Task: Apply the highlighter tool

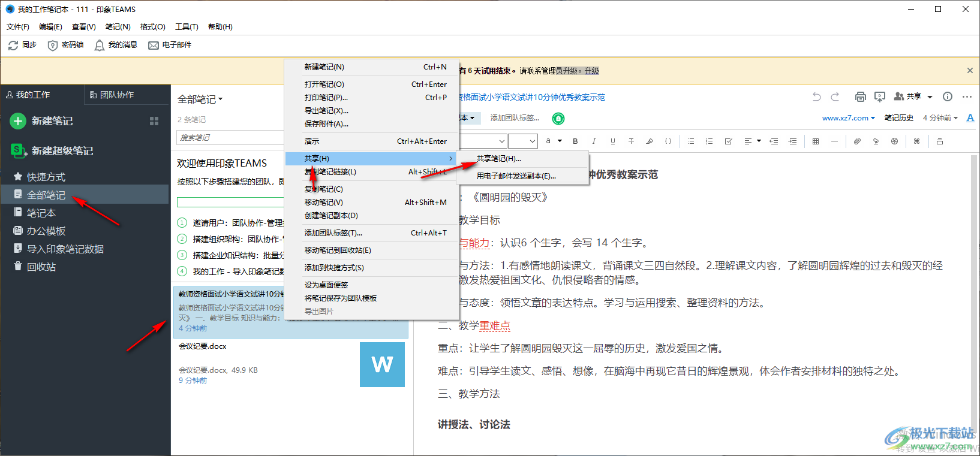Action: click(650, 141)
